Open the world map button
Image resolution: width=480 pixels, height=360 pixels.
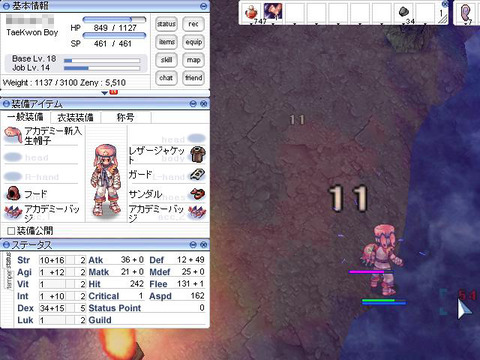click(x=193, y=60)
